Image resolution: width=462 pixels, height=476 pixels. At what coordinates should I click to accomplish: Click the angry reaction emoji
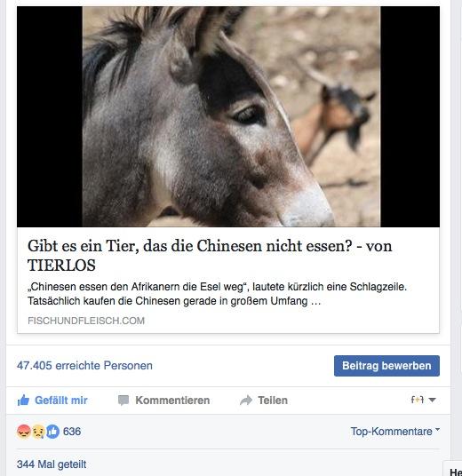coord(24,432)
